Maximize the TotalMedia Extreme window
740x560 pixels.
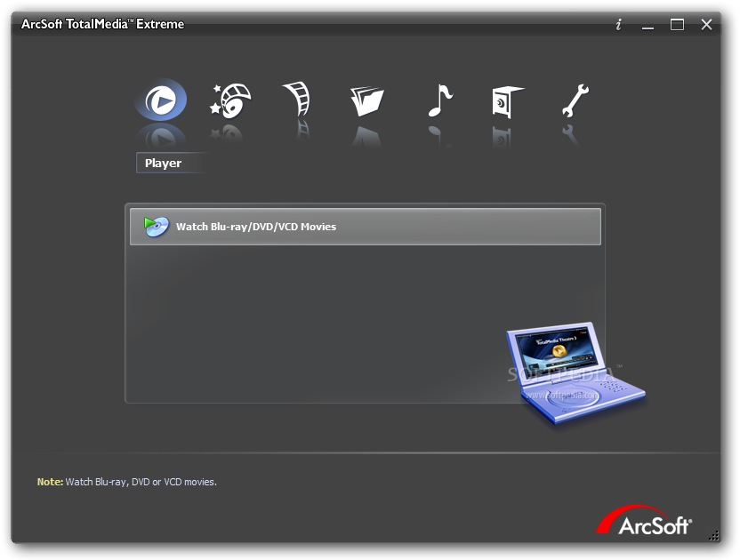677,25
